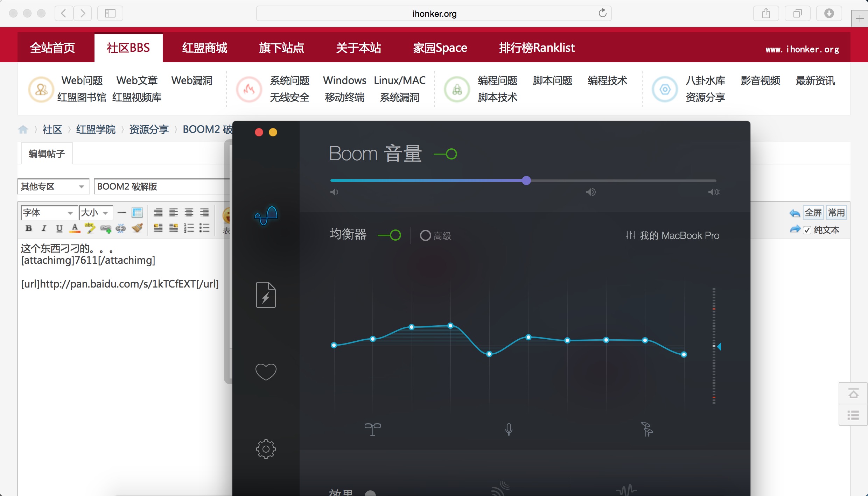Click the low volume speaker icon

(334, 192)
